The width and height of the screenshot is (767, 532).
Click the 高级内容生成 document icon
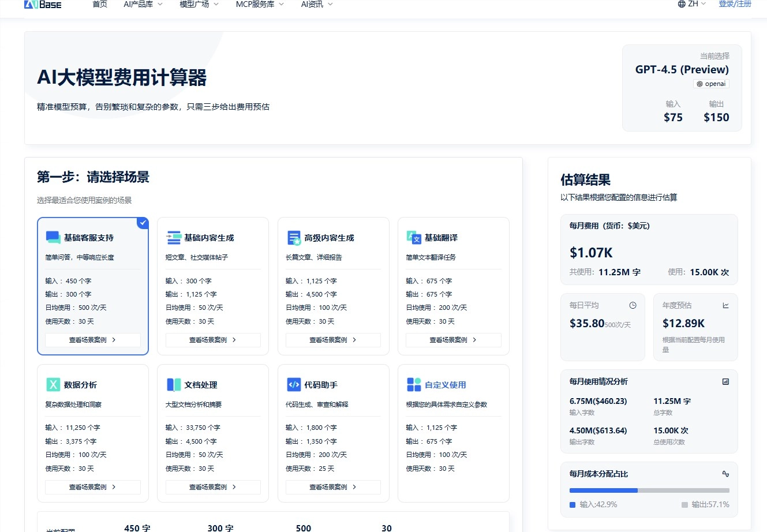click(x=294, y=237)
